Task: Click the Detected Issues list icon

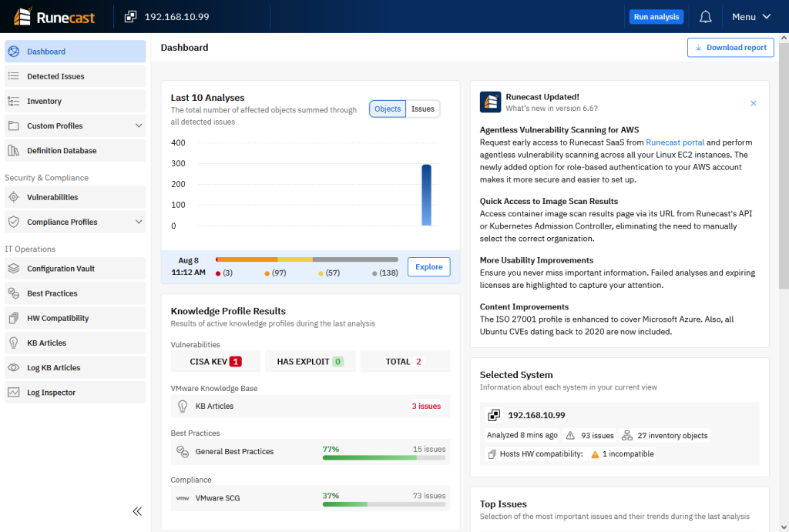Action: [14, 76]
